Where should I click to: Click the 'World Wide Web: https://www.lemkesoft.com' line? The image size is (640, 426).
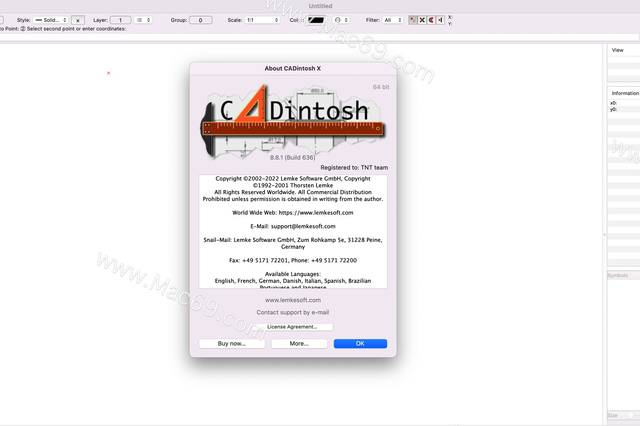coord(293,213)
